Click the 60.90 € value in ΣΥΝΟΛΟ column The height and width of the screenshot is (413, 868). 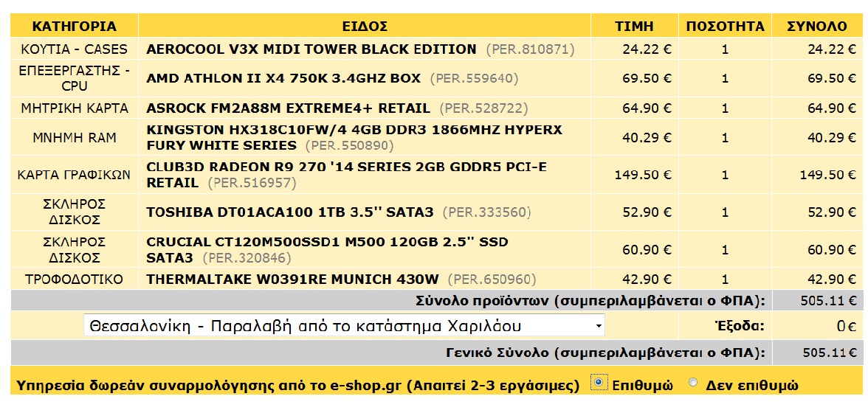click(x=832, y=249)
